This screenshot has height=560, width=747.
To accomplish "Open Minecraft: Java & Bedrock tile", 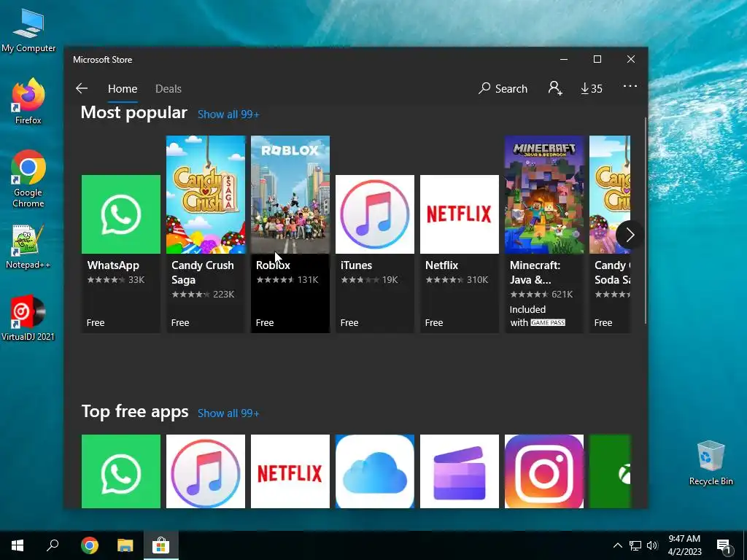I will pos(544,234).
